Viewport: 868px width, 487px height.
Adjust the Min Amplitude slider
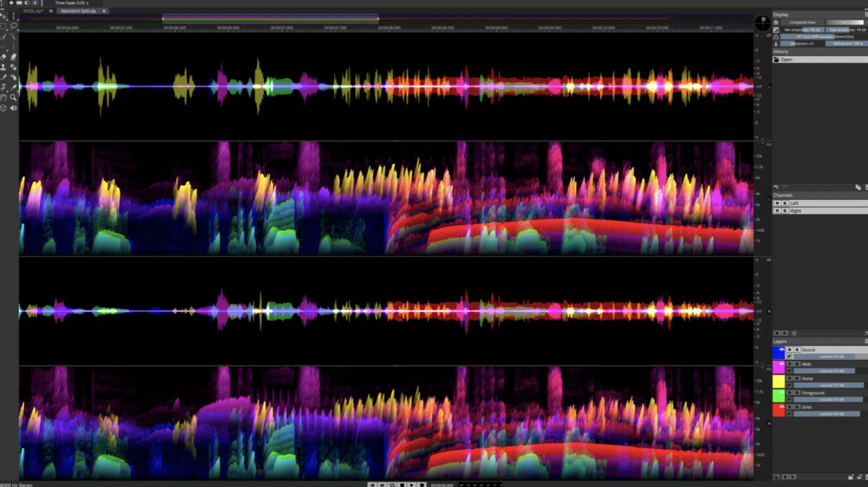click(x=802, y=30)
